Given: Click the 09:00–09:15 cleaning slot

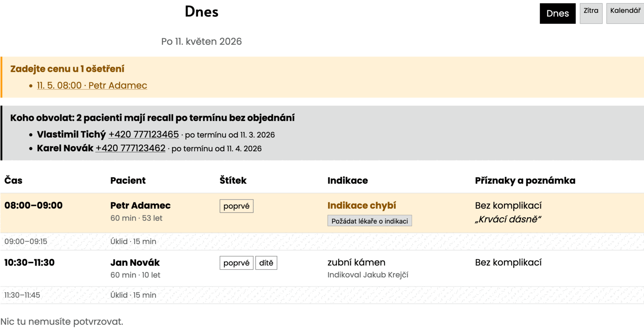Looking at the screenshot, I should click(26, 241).
